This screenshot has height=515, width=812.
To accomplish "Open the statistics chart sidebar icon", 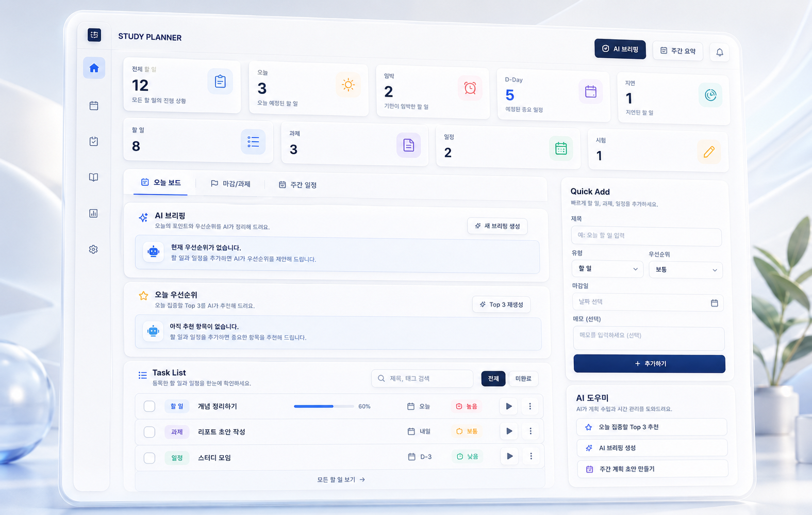I will pos(93,213).
